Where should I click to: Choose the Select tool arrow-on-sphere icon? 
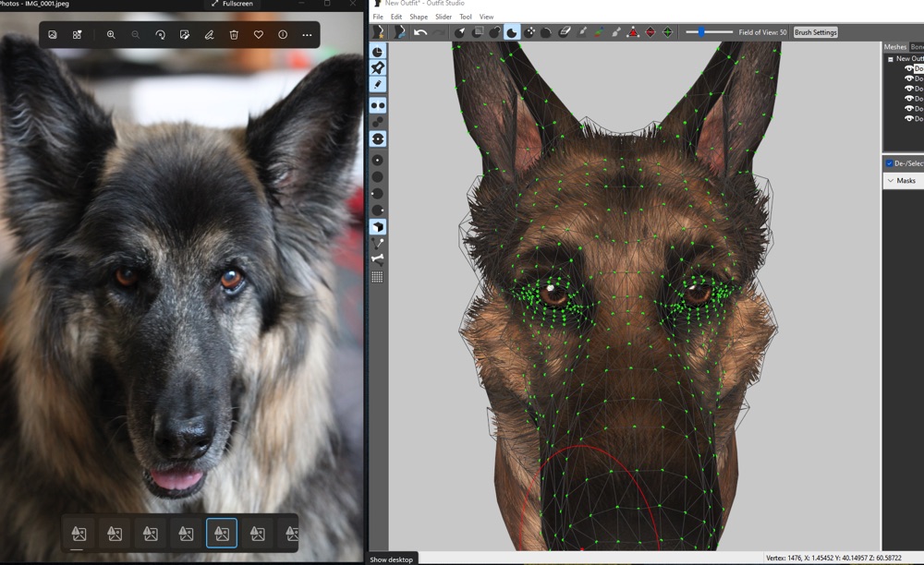point(459,32)
